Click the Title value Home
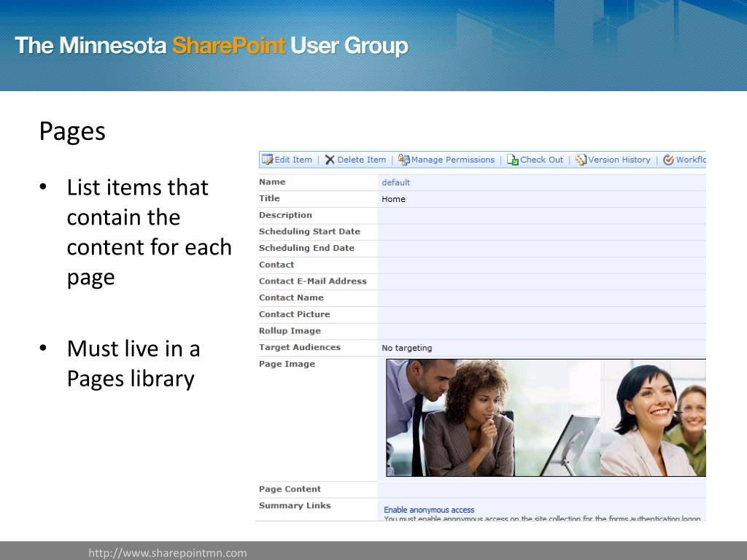The width and height of the screenshot is (747, 560). (393, 199)
